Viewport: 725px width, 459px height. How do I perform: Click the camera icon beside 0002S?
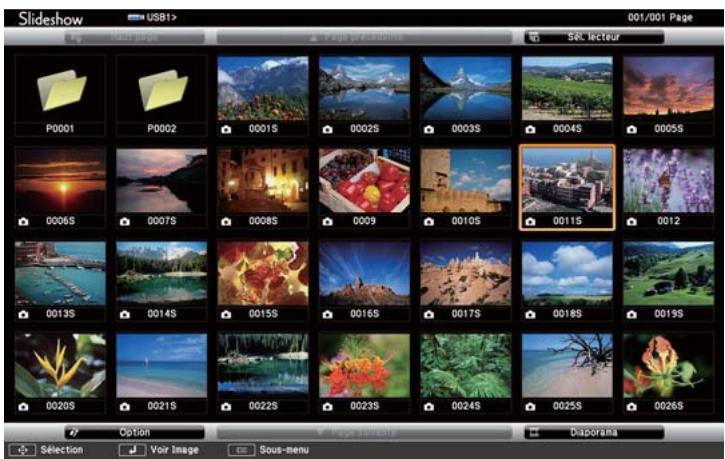click(x=327, y=129)
